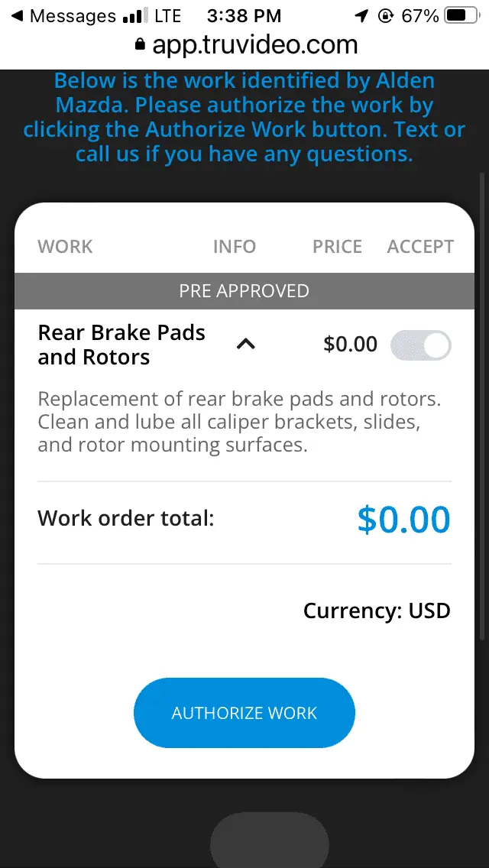Click the Authorize Work button
Image resolution: width=489 pixels, height=868 pixels.
[x=244, y=713]
